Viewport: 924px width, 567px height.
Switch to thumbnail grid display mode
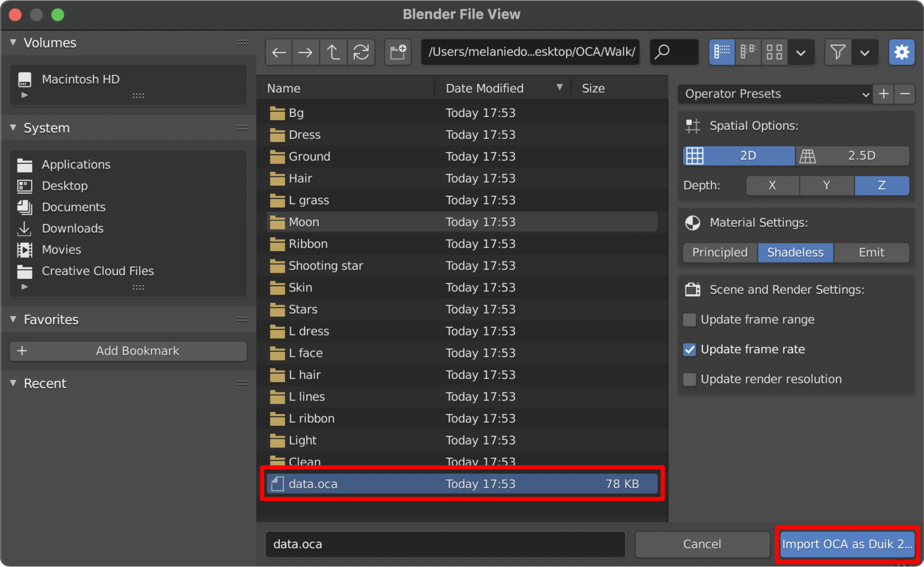pyautogui.click(x=774, y=52)
